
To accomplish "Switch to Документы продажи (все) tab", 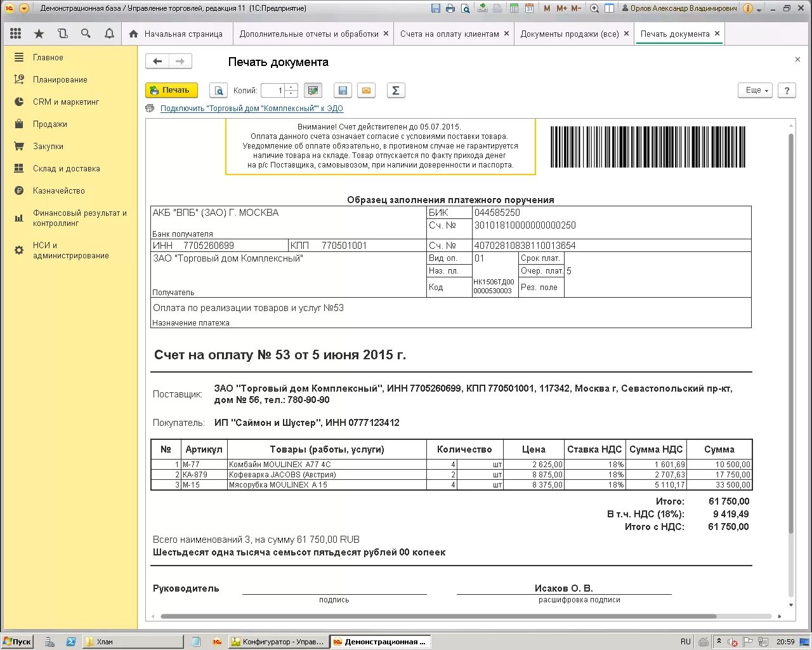I will click(x=570, y=34).
